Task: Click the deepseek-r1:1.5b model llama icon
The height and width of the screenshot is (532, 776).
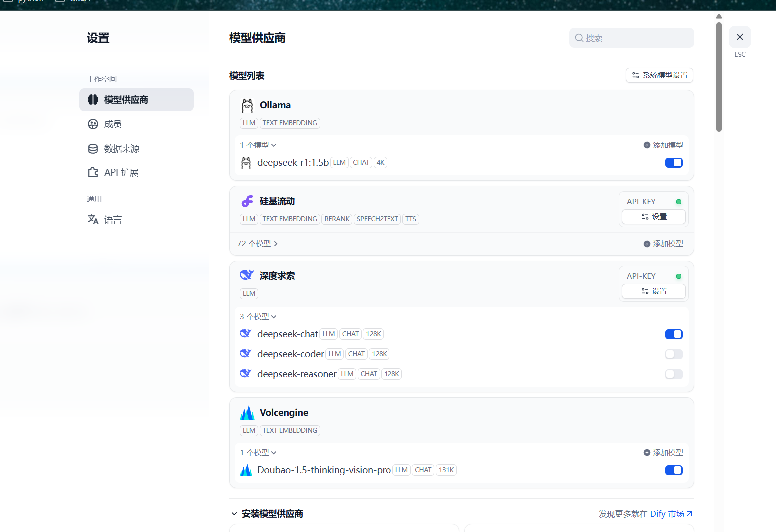Action: point(246,163)
